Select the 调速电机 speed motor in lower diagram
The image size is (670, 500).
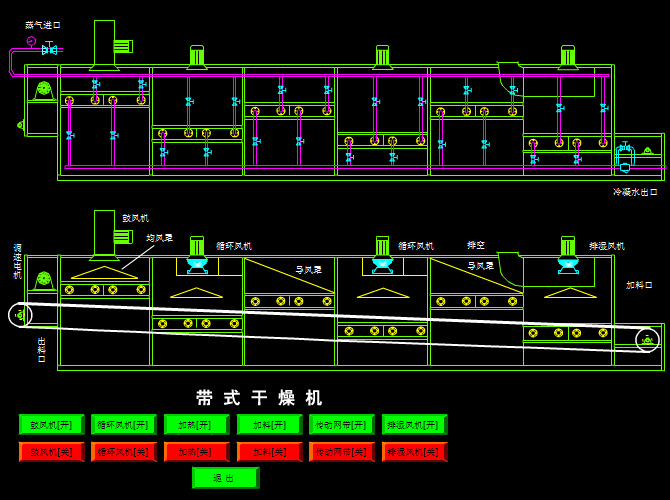point(43,281)
